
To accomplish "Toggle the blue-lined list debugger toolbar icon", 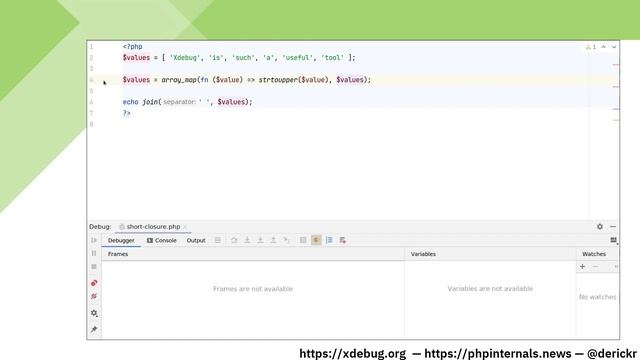I will pyautogui.click(x=329, y=240).
